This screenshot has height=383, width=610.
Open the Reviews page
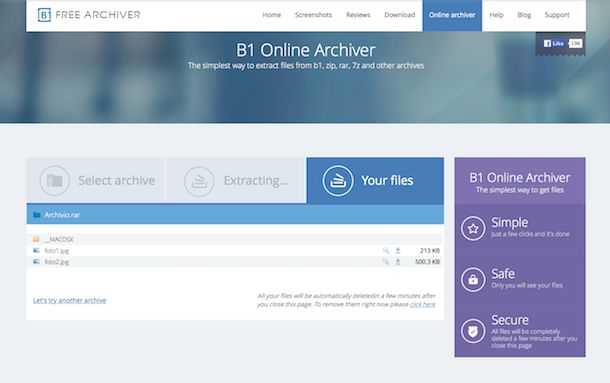[358, 15]
